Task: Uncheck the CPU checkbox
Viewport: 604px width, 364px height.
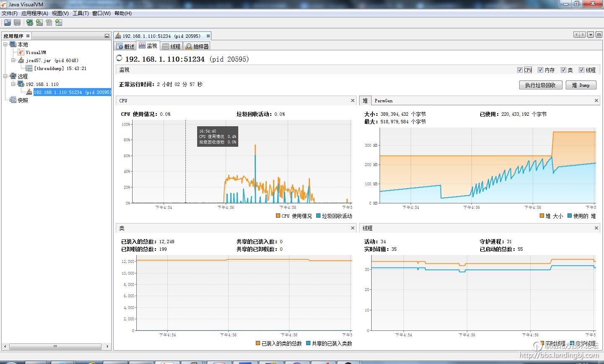Action: [520, 70]
